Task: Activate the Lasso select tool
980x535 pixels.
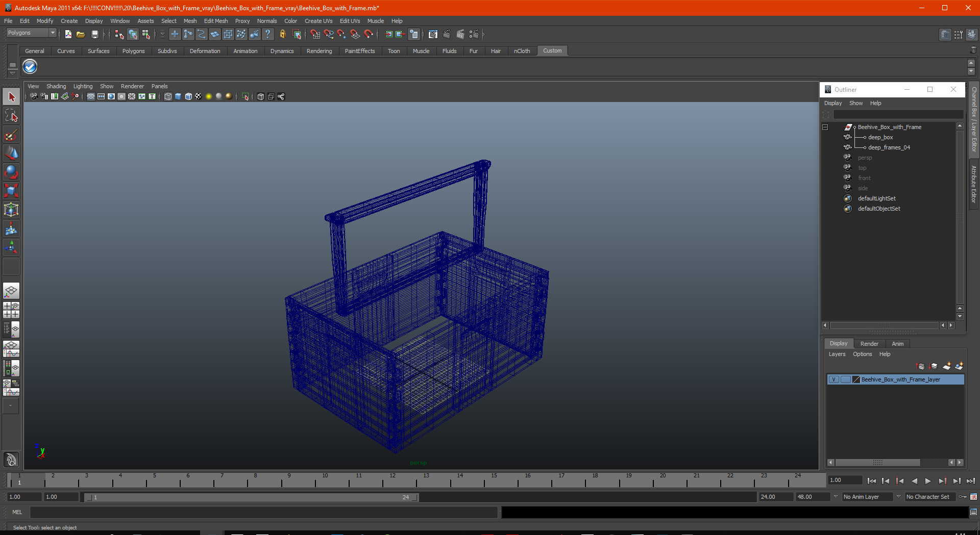Action: tap(11, 115)
